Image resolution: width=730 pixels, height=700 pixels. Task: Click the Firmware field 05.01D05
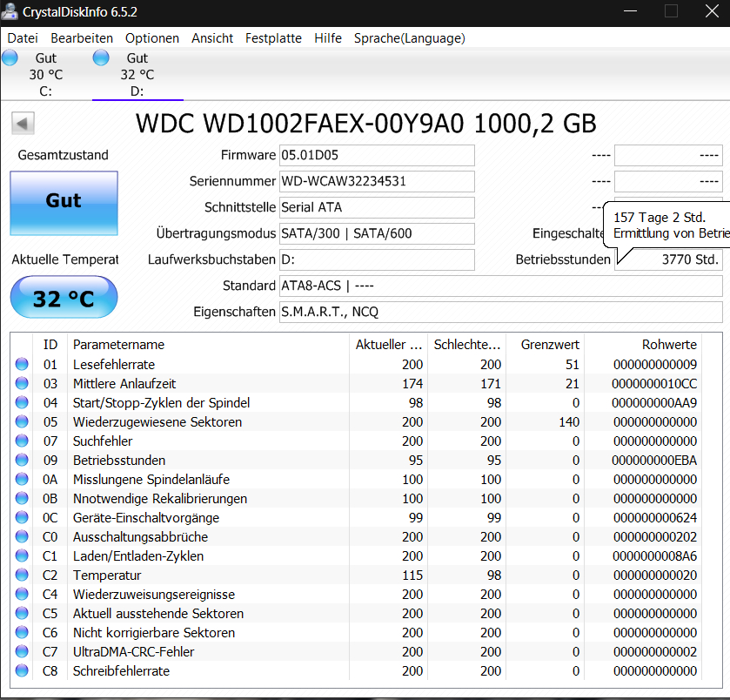point(377,155)
